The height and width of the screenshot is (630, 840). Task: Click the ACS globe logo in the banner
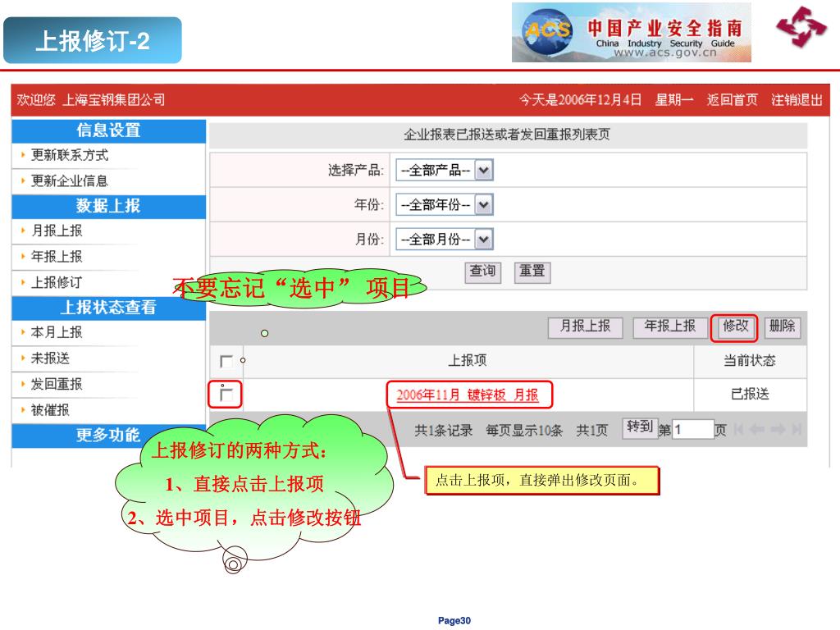pos(547,32)
